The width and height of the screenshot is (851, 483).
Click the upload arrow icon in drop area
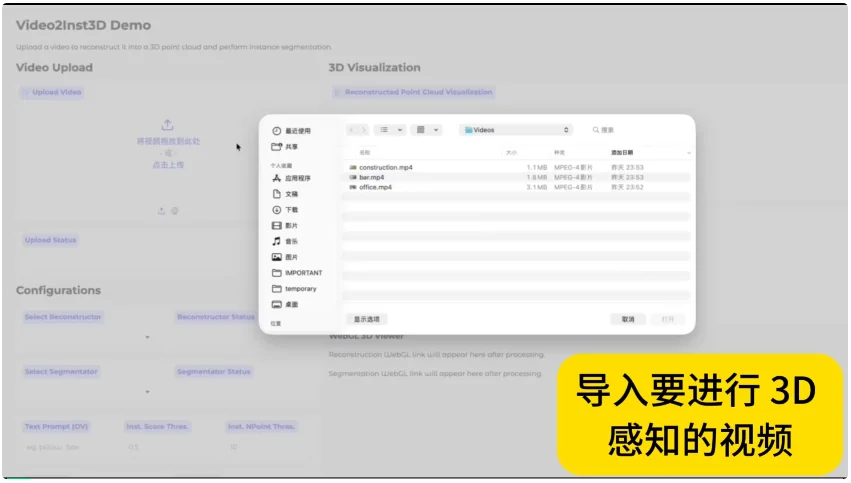(167, 125)
